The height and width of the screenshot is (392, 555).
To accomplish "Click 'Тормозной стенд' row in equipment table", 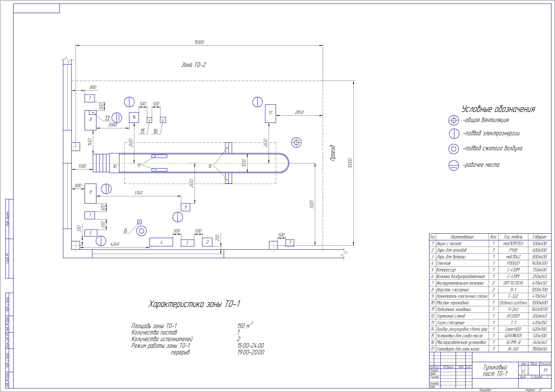I will coord(451,316).
